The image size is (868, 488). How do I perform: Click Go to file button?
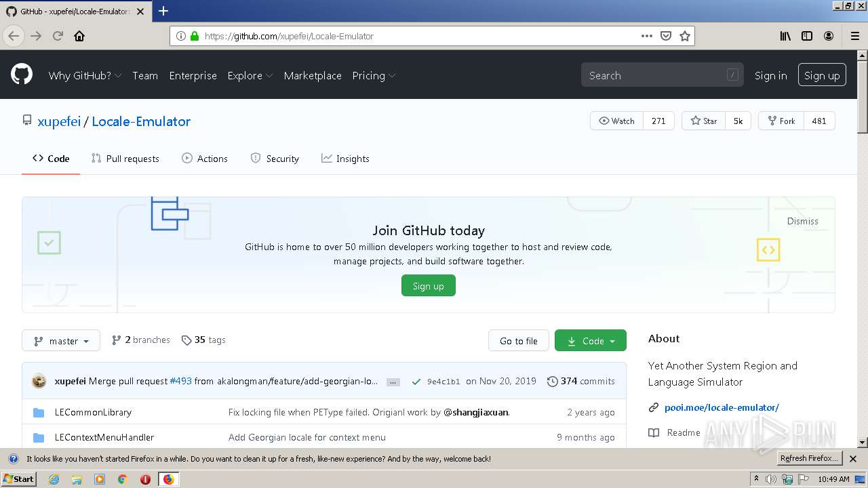coord(519,340)
